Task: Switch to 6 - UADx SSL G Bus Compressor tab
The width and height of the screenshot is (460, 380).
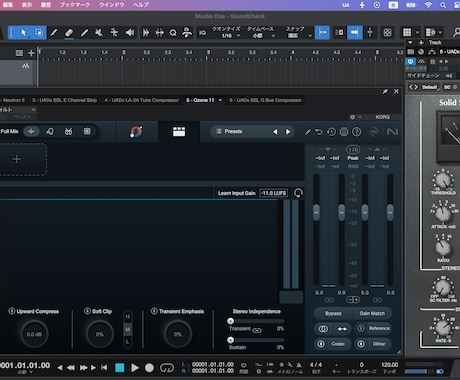Action: 265,100
